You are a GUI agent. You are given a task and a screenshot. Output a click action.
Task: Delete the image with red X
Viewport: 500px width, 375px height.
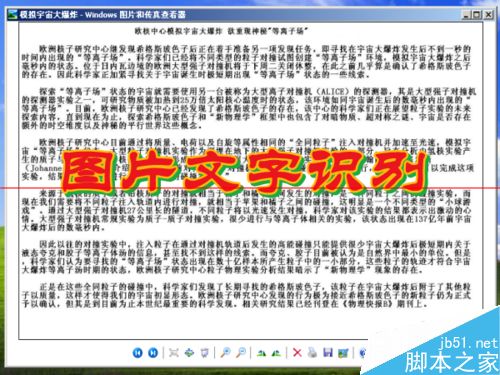click(297, 352)
